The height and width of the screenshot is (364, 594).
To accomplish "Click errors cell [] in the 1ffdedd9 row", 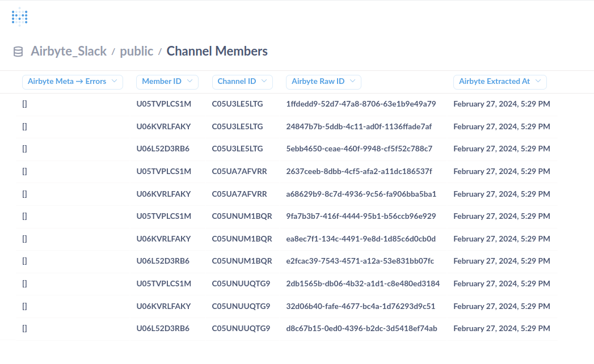I will point(24,104).
